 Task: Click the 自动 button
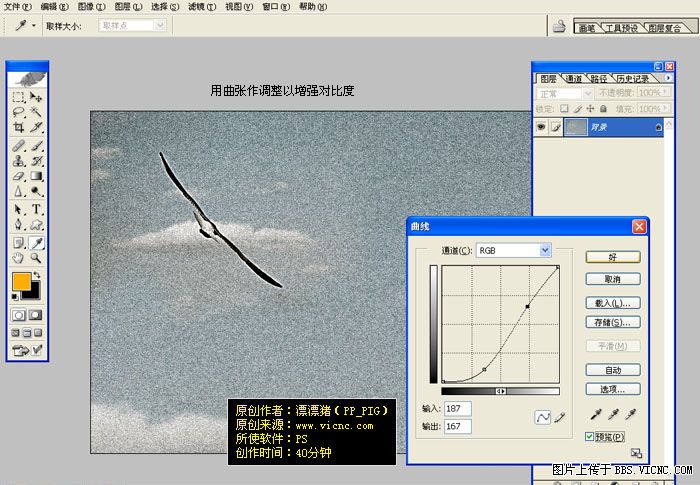[613, 370]
